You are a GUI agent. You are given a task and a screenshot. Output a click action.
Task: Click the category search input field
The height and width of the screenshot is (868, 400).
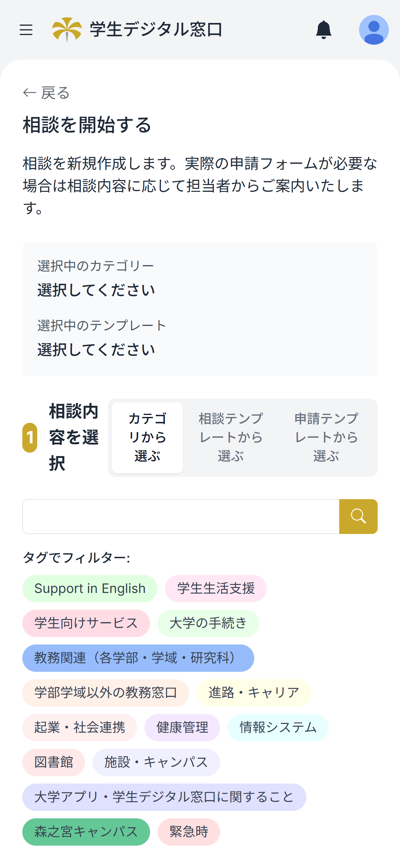pos(181,516)
